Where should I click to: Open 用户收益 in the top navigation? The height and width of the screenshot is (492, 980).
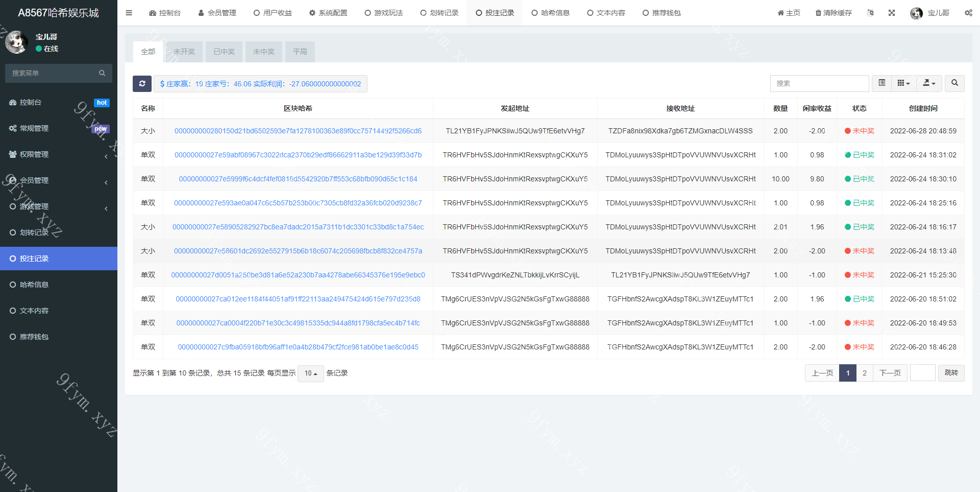[x=273, y=13]
